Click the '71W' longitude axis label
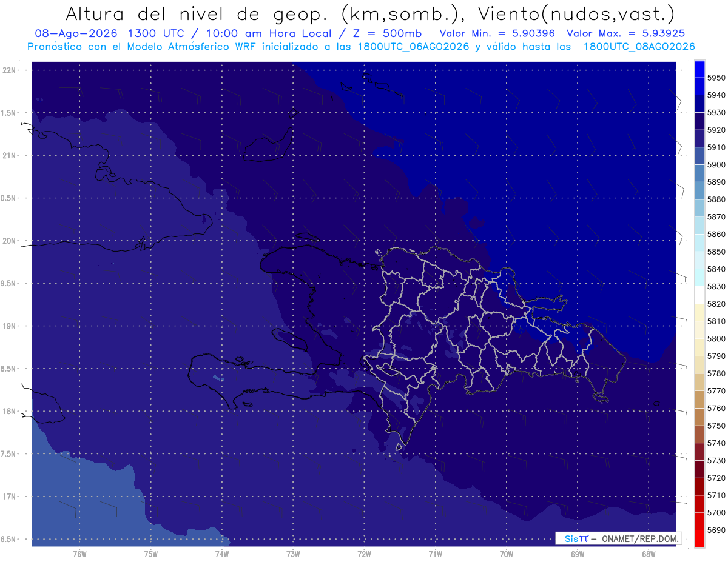 [435, 554]
